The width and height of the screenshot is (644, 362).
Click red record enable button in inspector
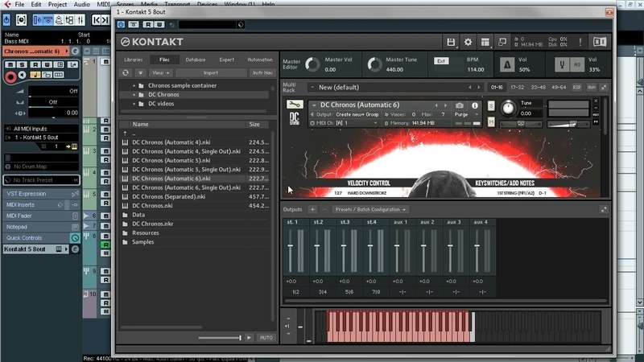tap(10, 76)
